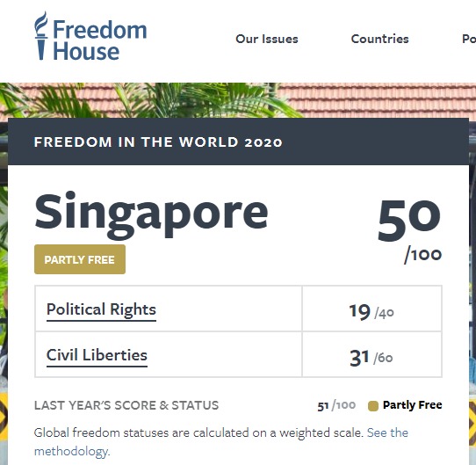The image size is (476, 465).
Task: Click the Last Year's Score & Status label
Action: coord(126,405)
